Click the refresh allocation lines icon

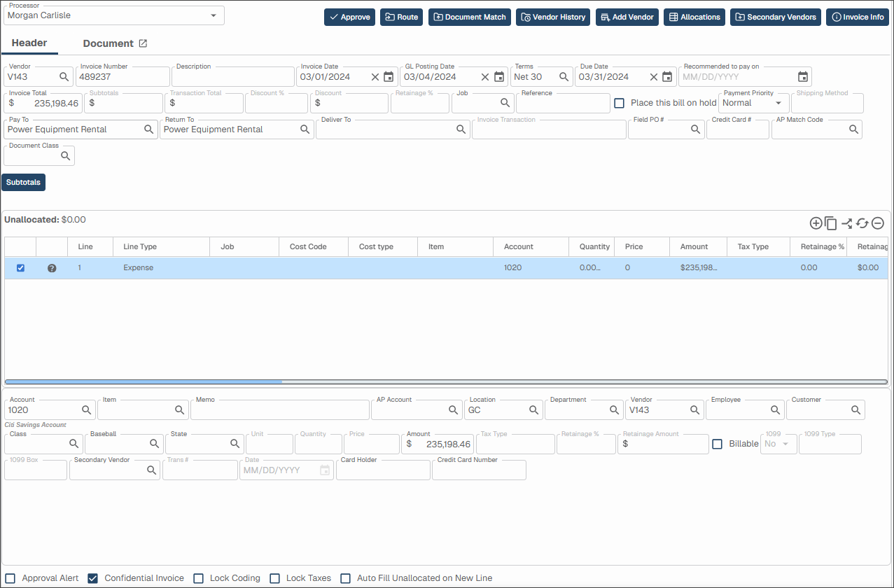(x=862, y=223)
